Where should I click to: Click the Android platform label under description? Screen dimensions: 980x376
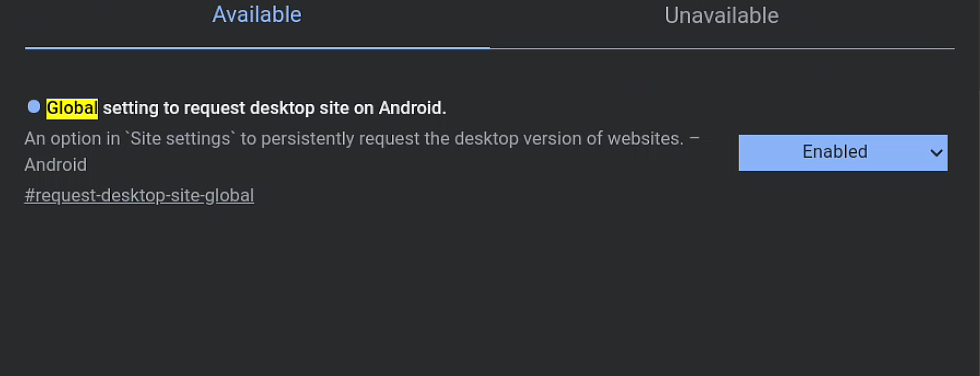click(x=56, y=165)
